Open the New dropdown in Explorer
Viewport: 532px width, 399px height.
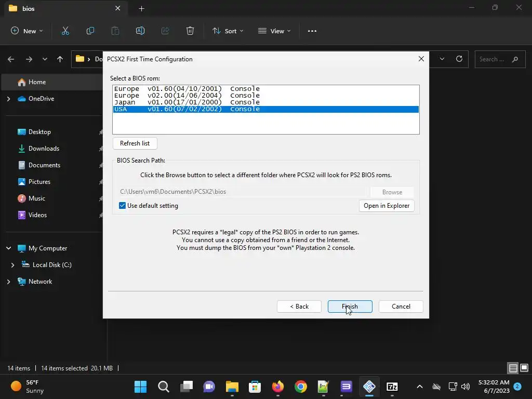27,31
